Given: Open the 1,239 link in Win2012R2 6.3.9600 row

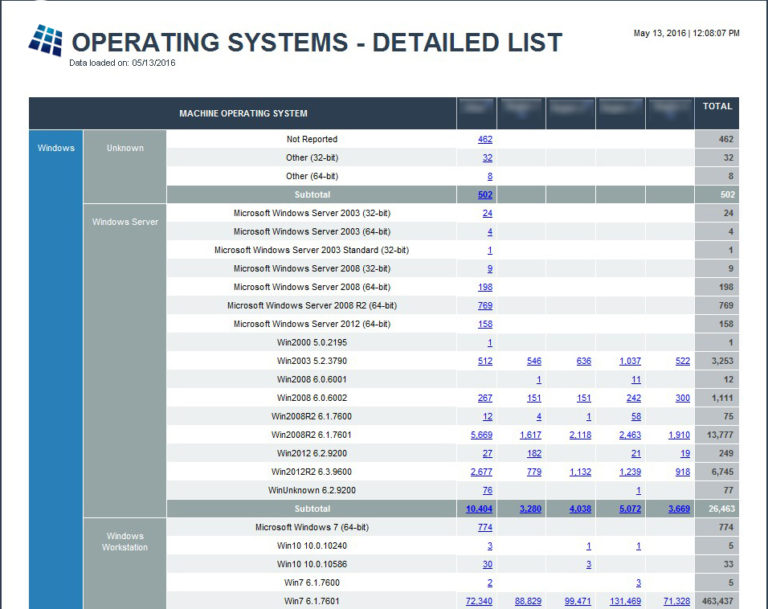Looking at the screenshot, I should point(630,472).
